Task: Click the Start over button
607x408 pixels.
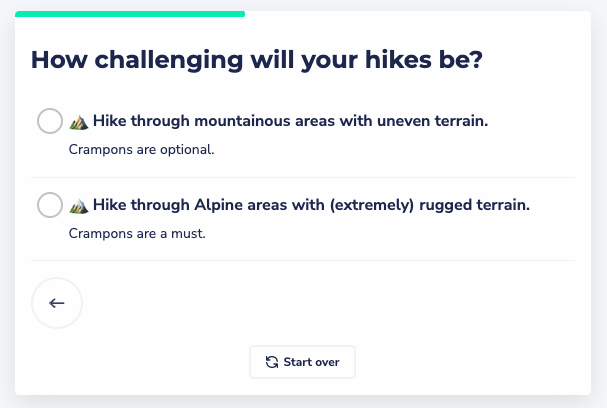Action: point(302,362)
